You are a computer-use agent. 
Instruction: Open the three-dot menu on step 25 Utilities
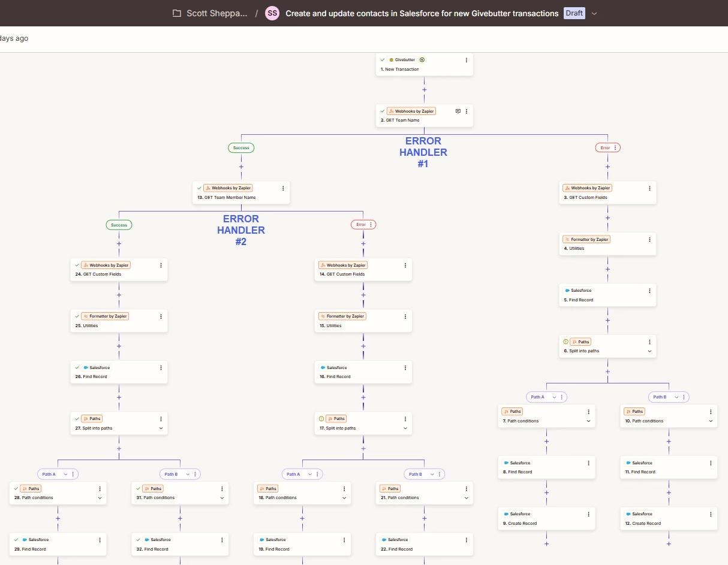pos(161,316)
